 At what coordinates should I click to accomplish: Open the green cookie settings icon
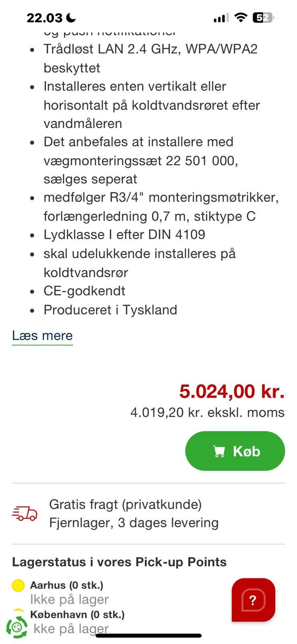[x=17, y=627]
